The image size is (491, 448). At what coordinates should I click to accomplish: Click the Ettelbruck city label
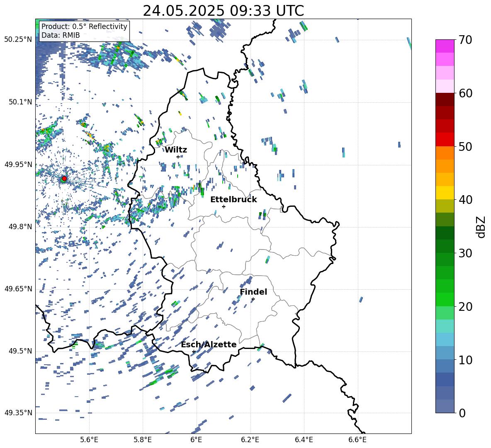coord(233,200)
